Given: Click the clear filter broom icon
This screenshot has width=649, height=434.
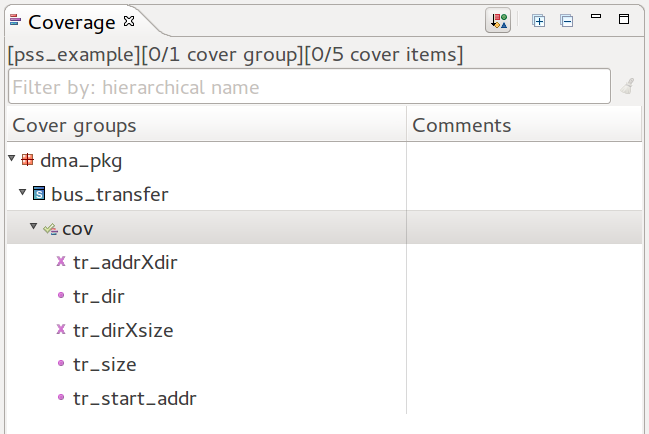Looking at the screenshot, I should (x=627, y=87).
